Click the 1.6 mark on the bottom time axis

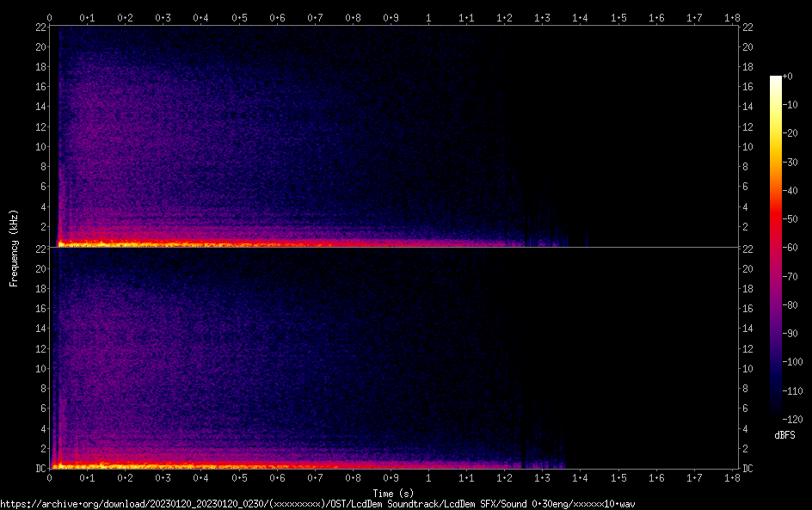coord(656,478)
